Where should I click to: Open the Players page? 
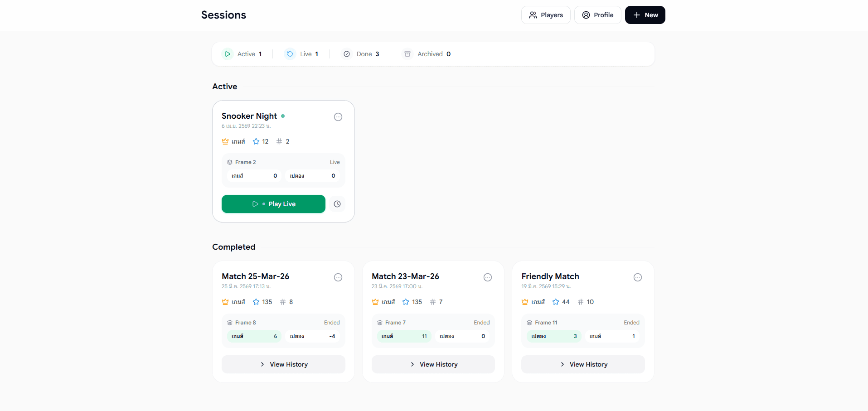pyautogui.click(x=545, y=15)
